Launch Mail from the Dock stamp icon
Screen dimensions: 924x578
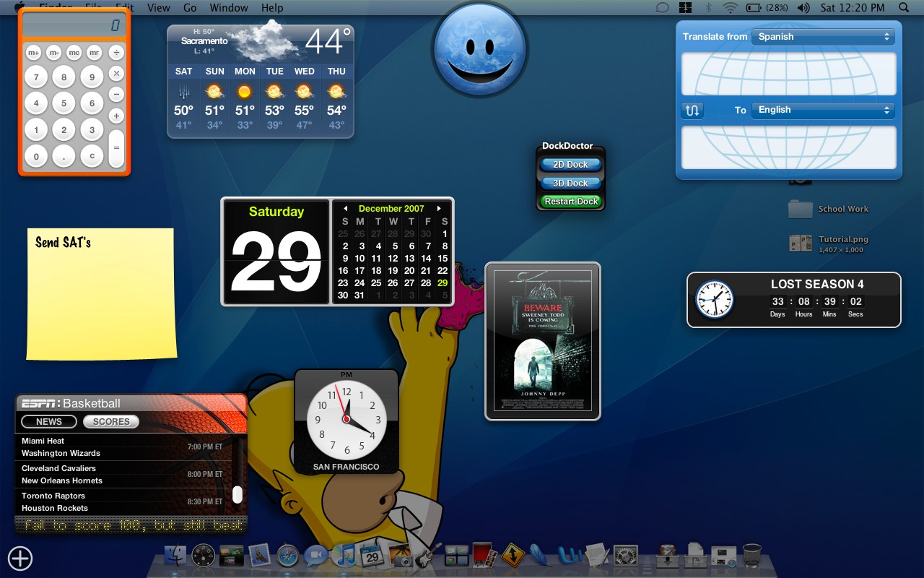click(x=260, y=556)
